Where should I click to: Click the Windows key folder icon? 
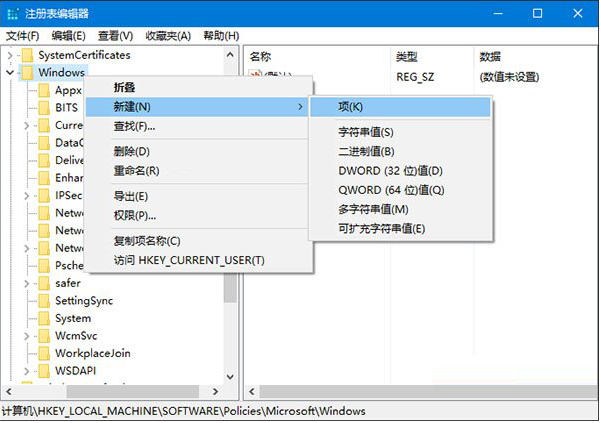pos(27,72)
